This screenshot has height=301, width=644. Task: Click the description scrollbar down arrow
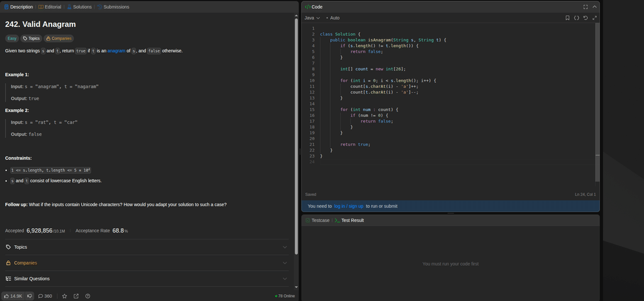coord(296,287)
